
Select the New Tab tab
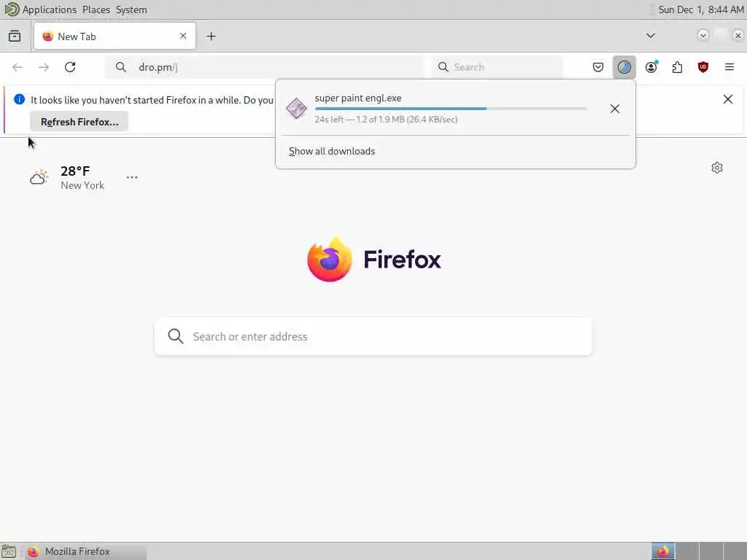click(x=115, y=36)
